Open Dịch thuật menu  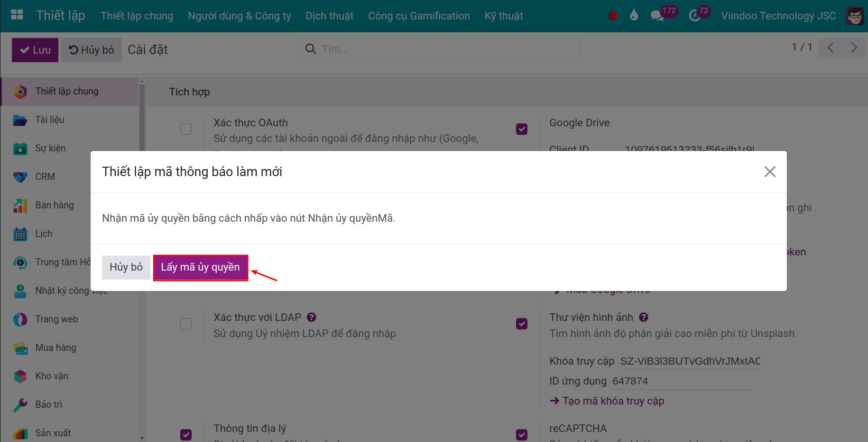pos(330,16)
